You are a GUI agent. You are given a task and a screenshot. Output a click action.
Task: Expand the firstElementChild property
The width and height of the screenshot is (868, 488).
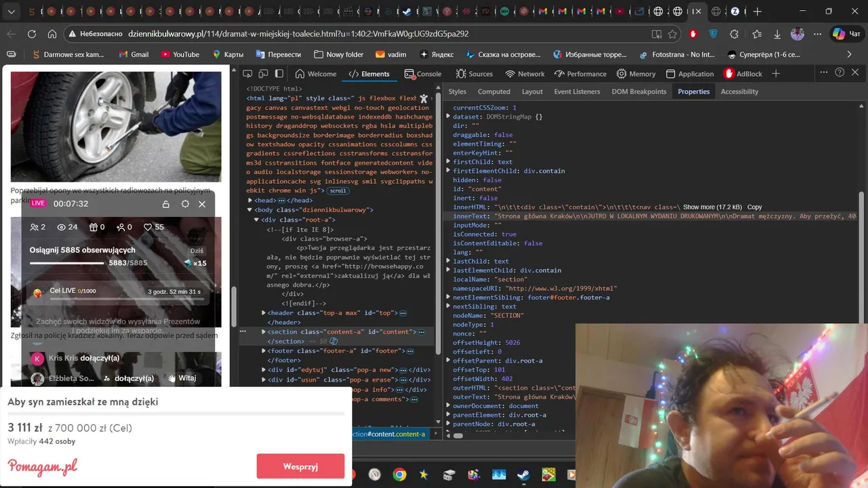[x=448, y=171]
